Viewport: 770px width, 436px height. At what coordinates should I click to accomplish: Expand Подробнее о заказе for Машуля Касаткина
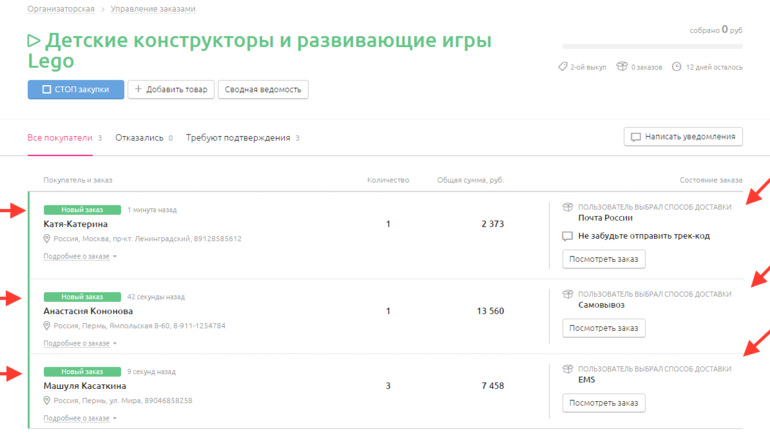pos(79,418)
